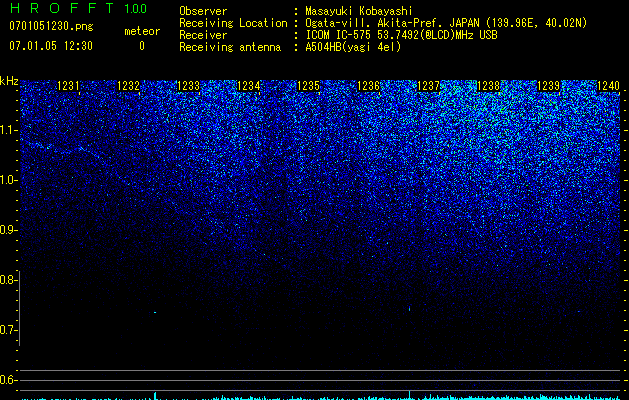Click antenna value A504HB(yagi 4el)
629x400 pixels.
tap(353, 47)
